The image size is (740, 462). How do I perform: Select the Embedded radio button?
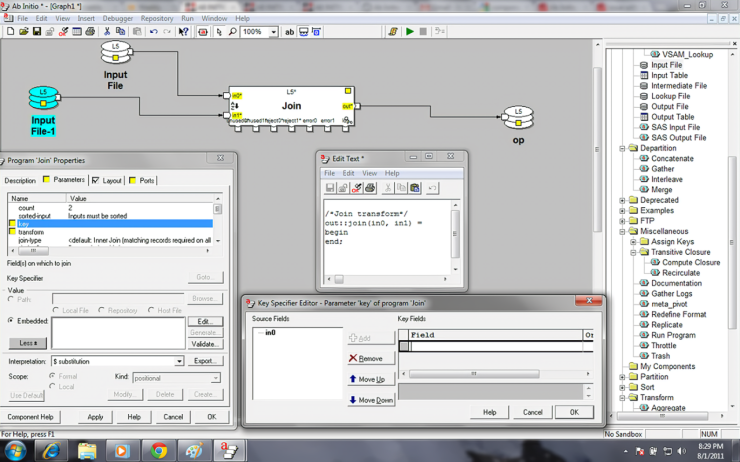[x=11, y=321]
